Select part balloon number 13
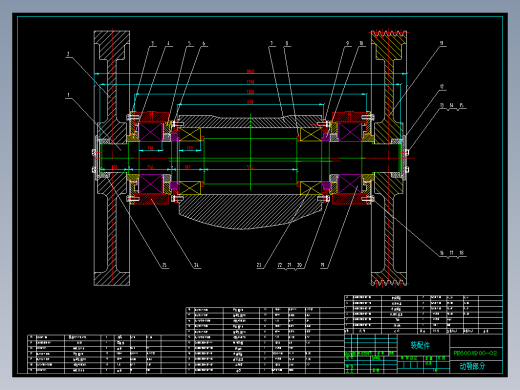The width and height of the screenshot is (520, 390). pos(442,105)
